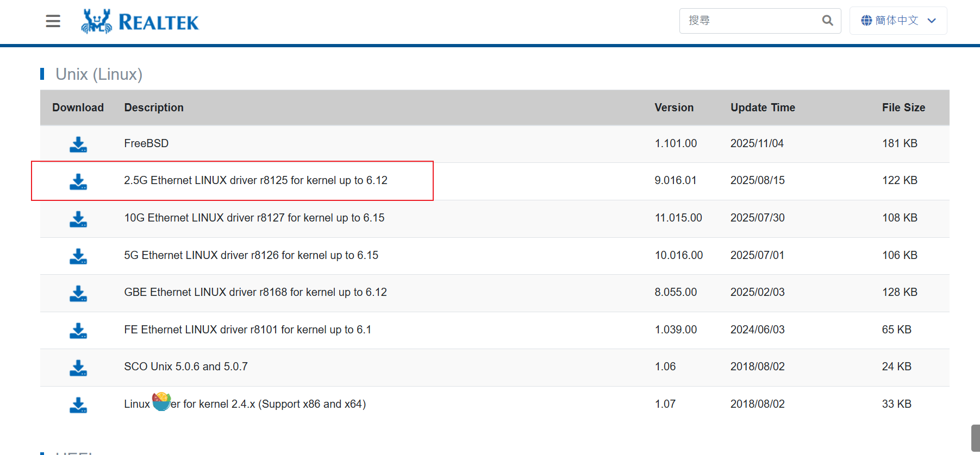Viewport: 980px width, 455px height.
Task: Download the r8126 5G Ethernet driver
Action: point(78,256)
